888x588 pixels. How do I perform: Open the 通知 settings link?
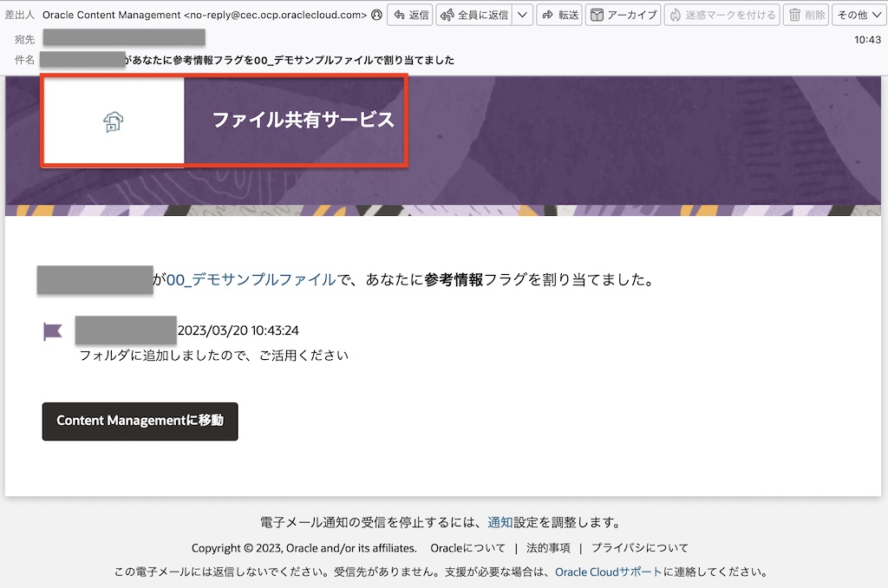click(x=500, y=522)
